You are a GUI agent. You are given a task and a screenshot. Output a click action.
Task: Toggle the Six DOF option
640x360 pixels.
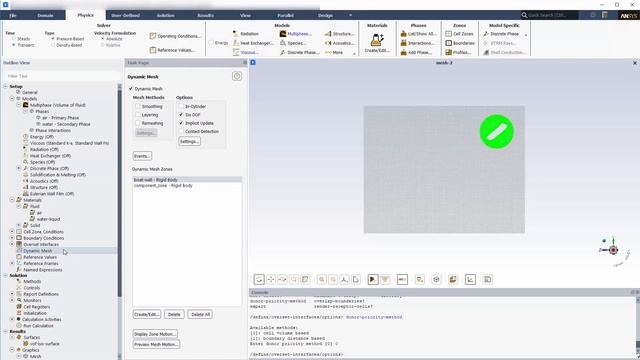tap(181, 115)
